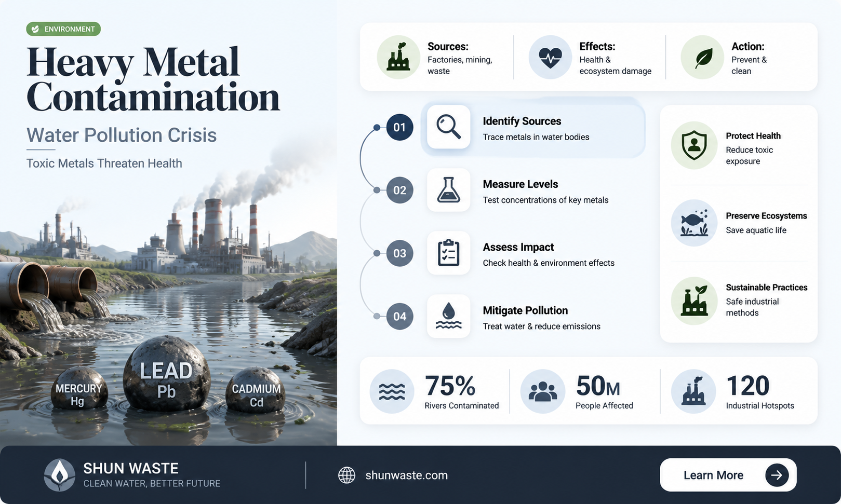The width and height of the screenshot is (841, 504).
Task: Click the People Affected label
Action: coord(604,405)
